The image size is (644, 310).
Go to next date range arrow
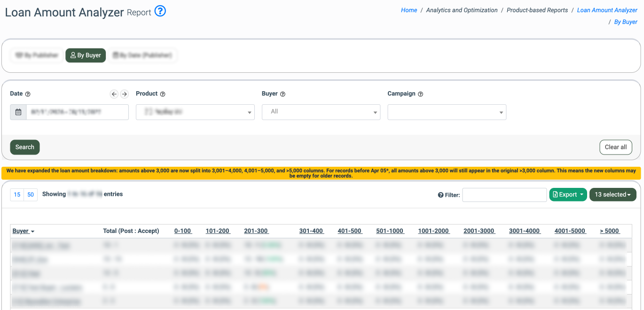pos(125,94)
